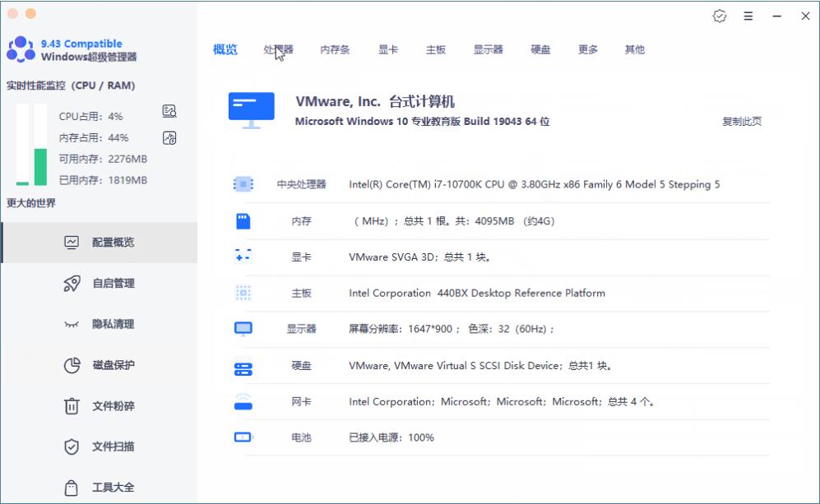The width and height of the screenshot is (820, 504).
Task: Click the Windows超级管理器 app logo
Action: (21, 49)
